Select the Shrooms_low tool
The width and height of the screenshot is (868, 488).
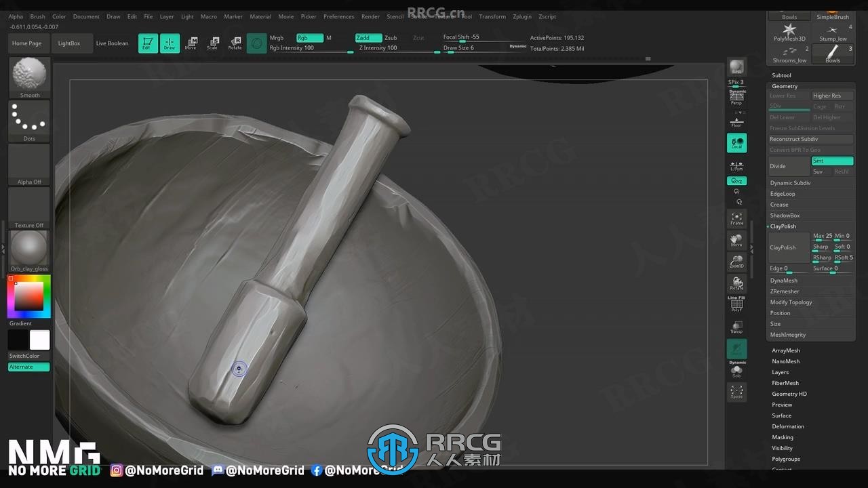pyautogui.click(x=789, y=54)
